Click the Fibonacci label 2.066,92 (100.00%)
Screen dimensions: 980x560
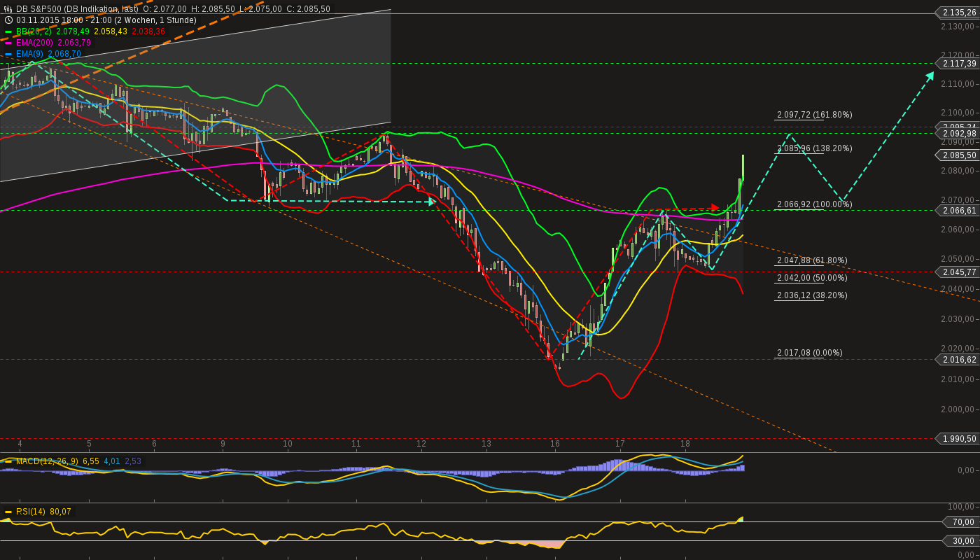pos(815,204)
